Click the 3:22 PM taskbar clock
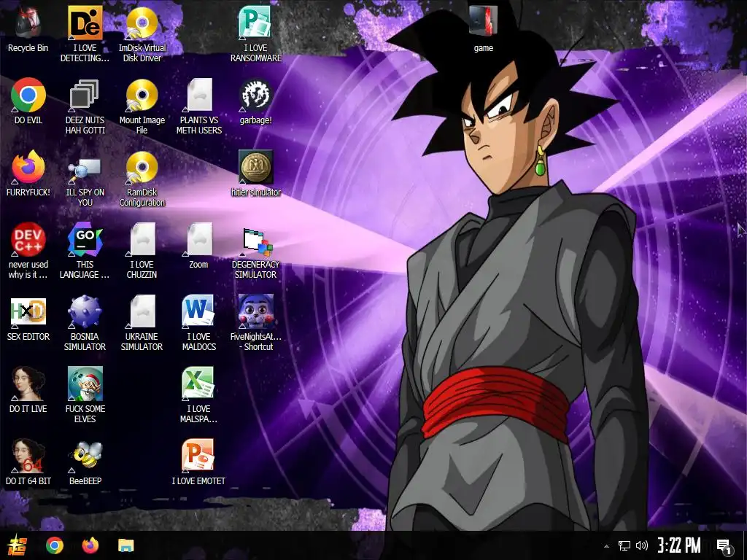Viewport: 747px width, 560px height. 679,545
